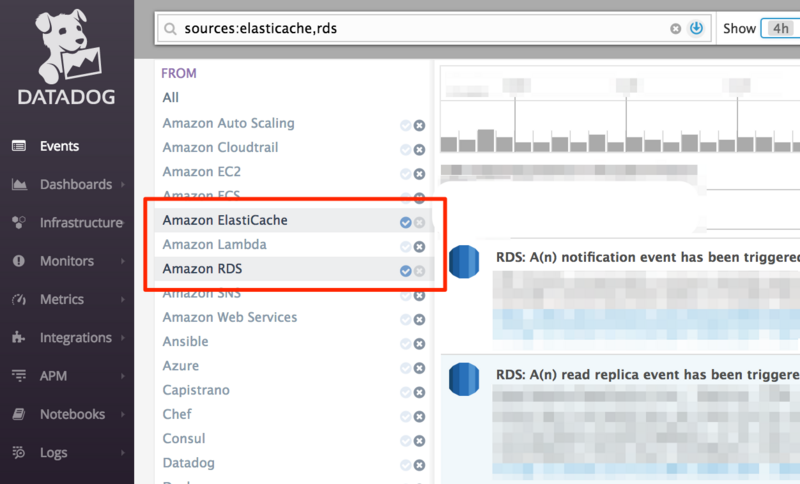Open the RDS read replica event title

[x=648, y=374]
